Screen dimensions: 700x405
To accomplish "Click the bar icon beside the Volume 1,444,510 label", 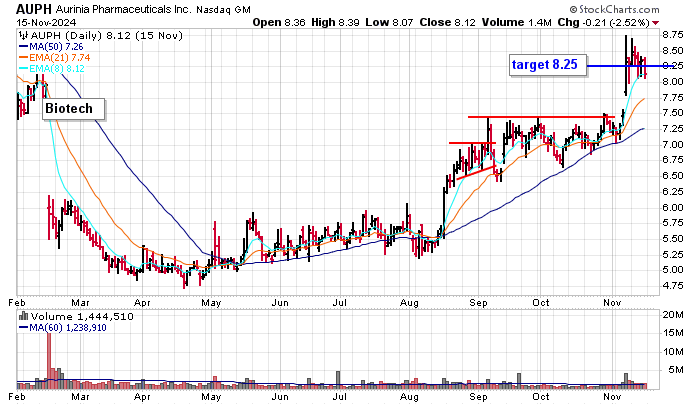I will (x=24, y=317).
